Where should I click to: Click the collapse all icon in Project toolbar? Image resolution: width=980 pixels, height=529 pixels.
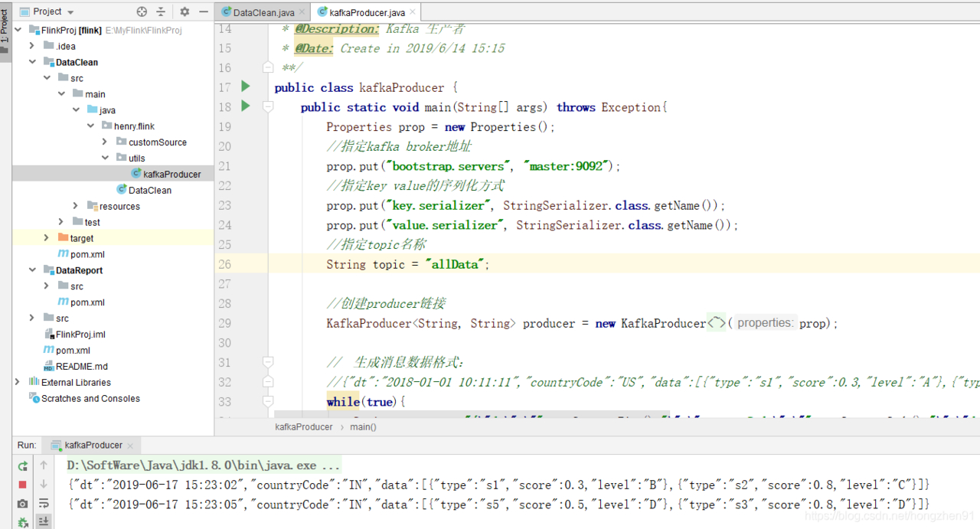click(161, 11)
